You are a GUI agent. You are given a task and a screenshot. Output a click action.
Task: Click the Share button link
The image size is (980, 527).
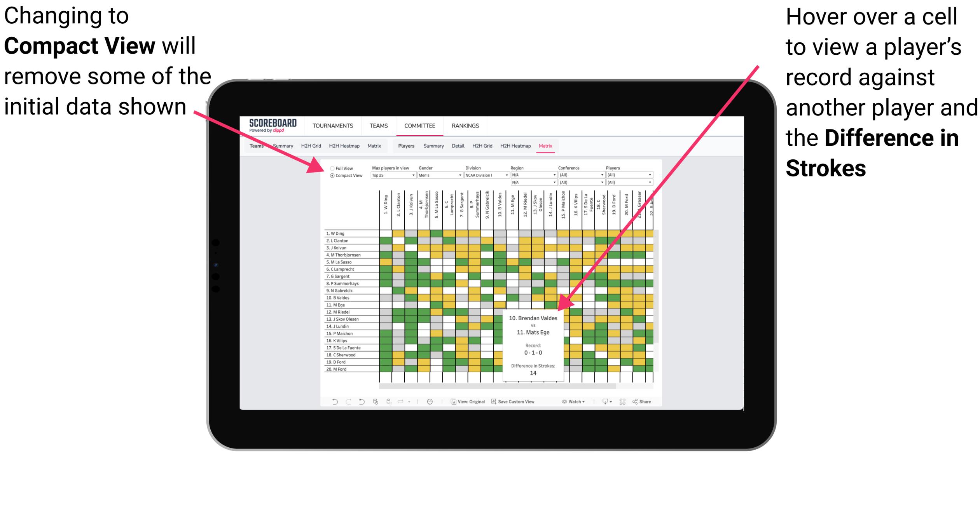649,400
